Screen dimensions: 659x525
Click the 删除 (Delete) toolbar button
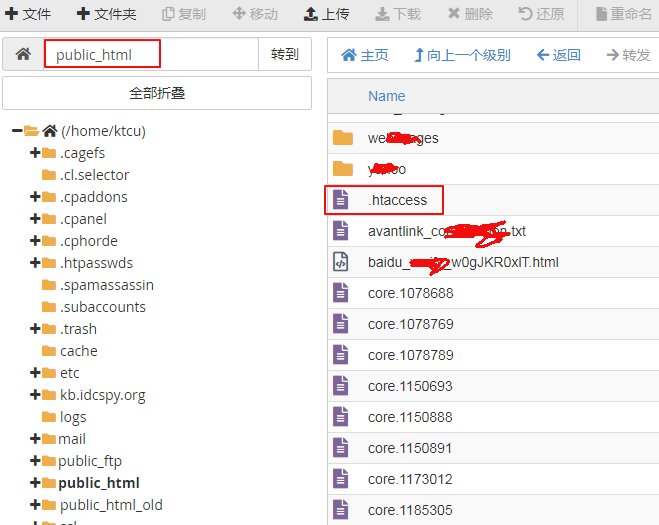point(470,14)
